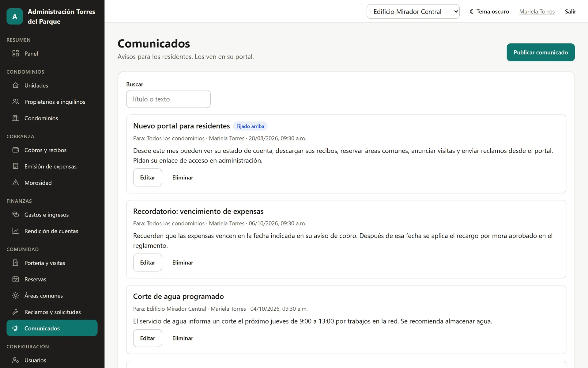The width and height of the screenshot is (588, 368).
Task: Click the 04/10/2026 notice metadata line
Action: 220,309
